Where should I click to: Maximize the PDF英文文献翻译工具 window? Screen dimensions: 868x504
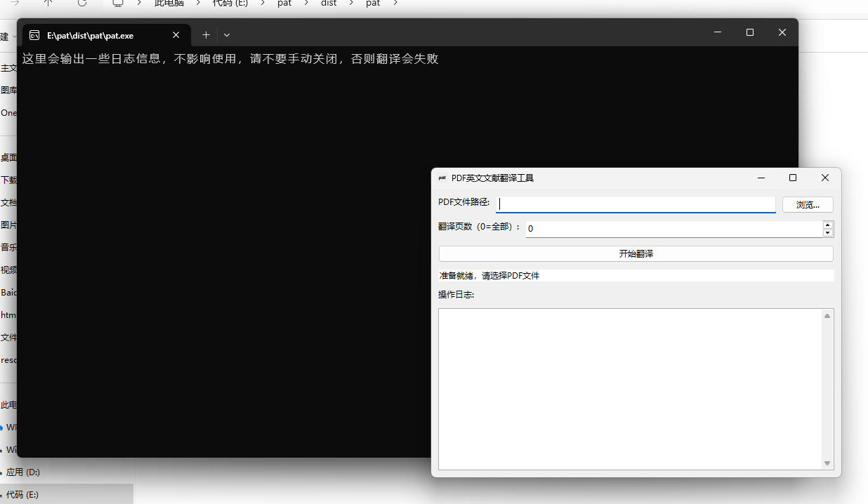point(793,178)
